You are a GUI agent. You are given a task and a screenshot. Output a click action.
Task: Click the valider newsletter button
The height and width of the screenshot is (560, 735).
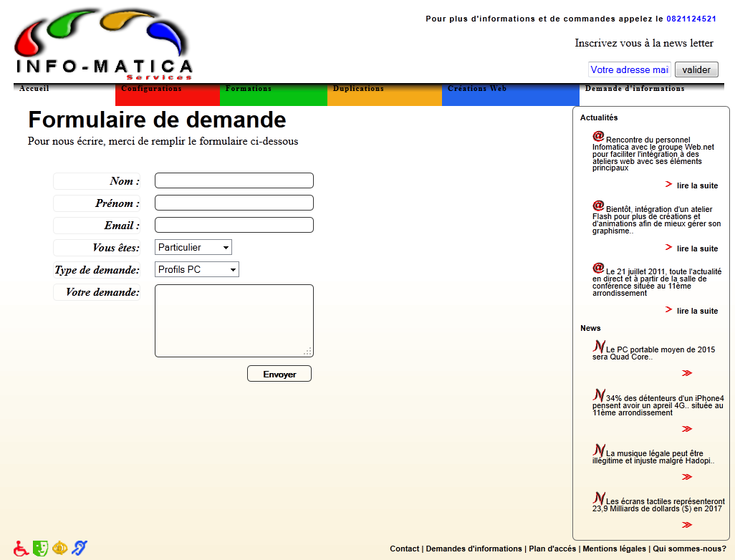coord(696,70)
